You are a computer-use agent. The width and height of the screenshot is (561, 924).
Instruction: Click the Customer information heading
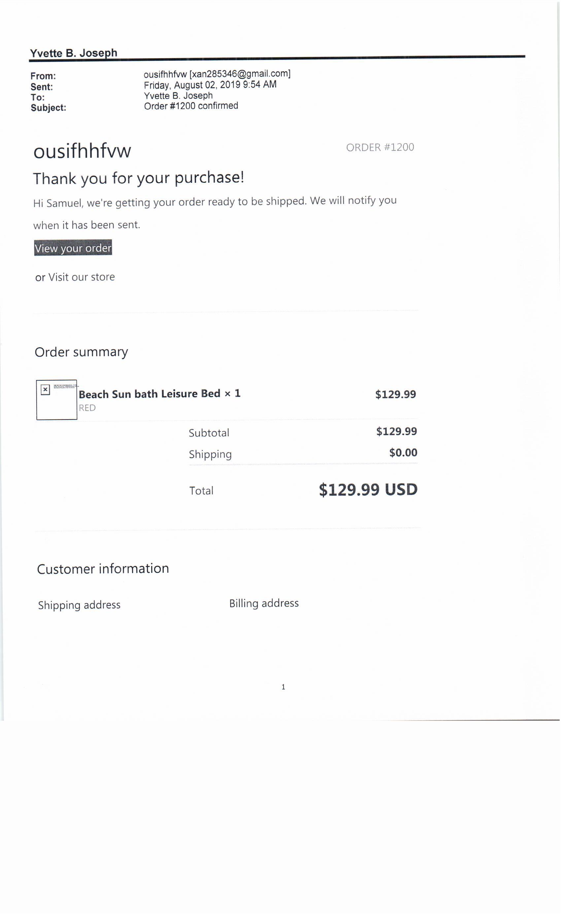[x=103, y=569]
